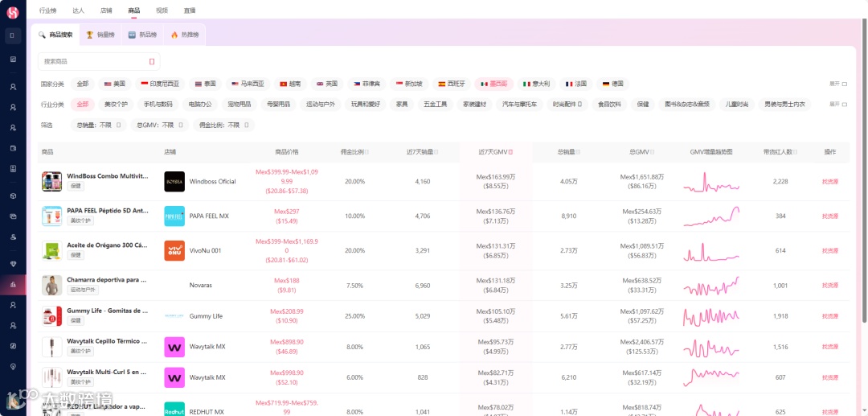This screenshot has width=868, height=416.
Task: Sort by 总GMV column sort icon
Action: 652,152
